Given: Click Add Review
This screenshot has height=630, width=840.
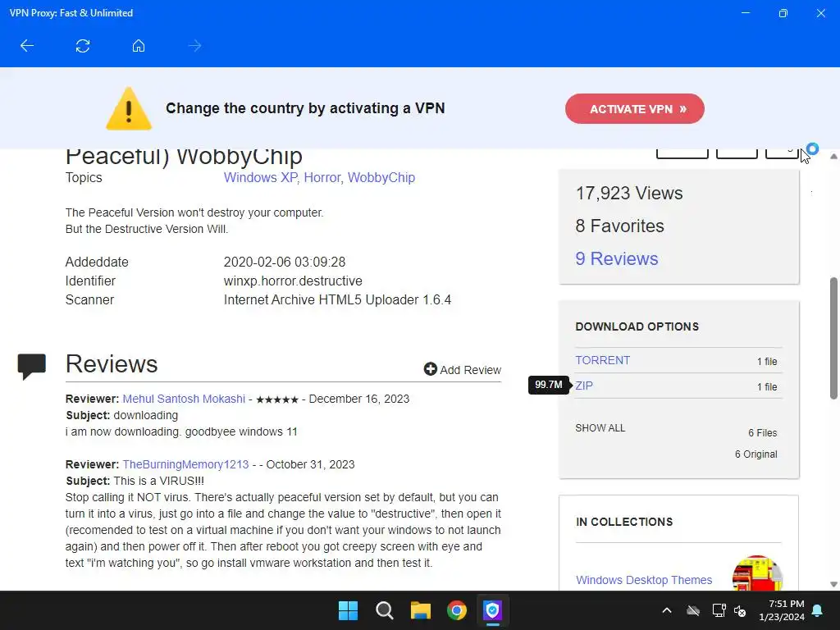Looking at the screenshot, I should pos(463,370).
